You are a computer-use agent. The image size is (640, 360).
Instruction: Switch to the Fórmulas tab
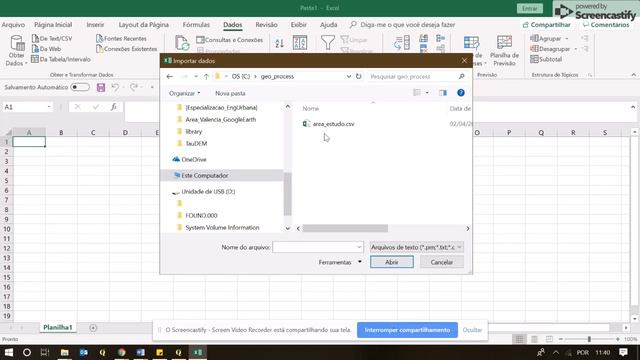pos(196,25)
